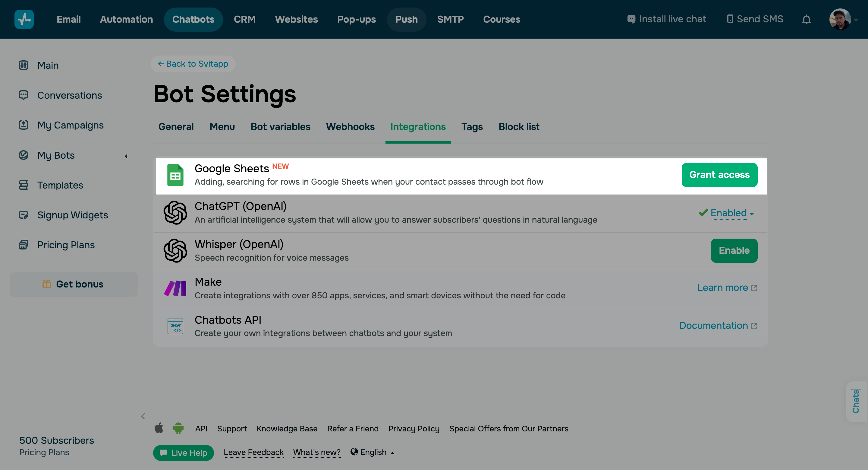Collapse the left sidebar chevron
868x470 pixels.
pyautogui.click(x=143, y=416)
